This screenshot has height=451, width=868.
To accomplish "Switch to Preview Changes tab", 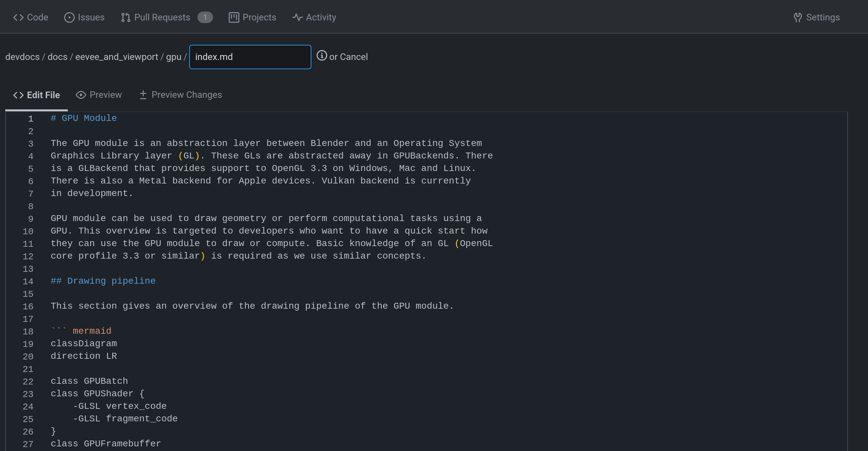I will [x=181, y=95].
